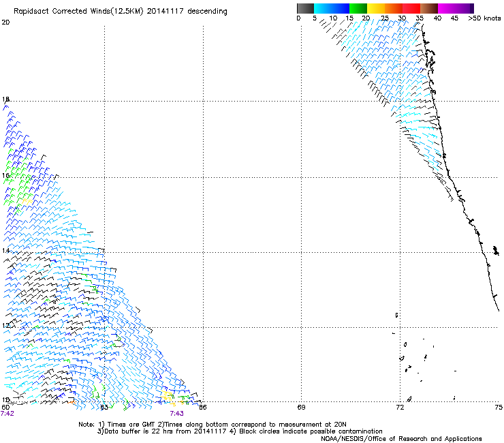Click the longitude label '69'
The width and height of the screenshot is (504, 443).
[301, 408]
